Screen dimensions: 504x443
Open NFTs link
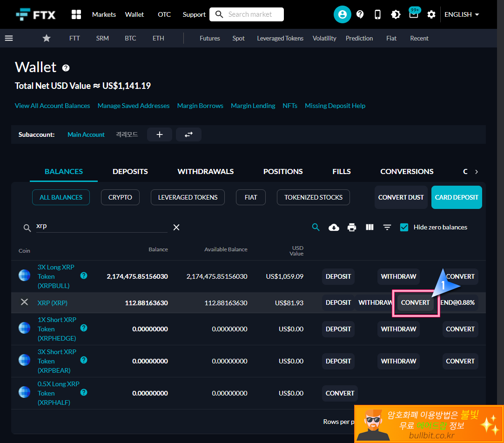pyautogui.click(x=290, y=106)
